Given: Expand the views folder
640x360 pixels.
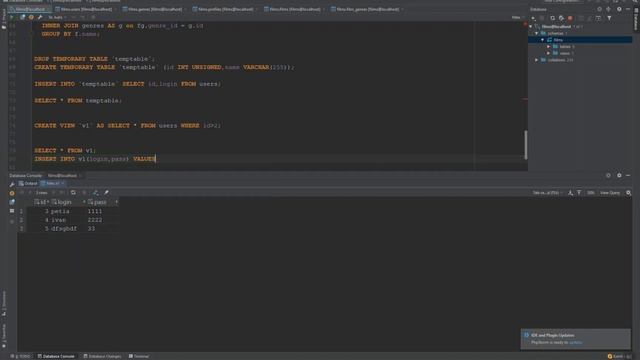Looking at the screenshot, I should click(549, 53).
